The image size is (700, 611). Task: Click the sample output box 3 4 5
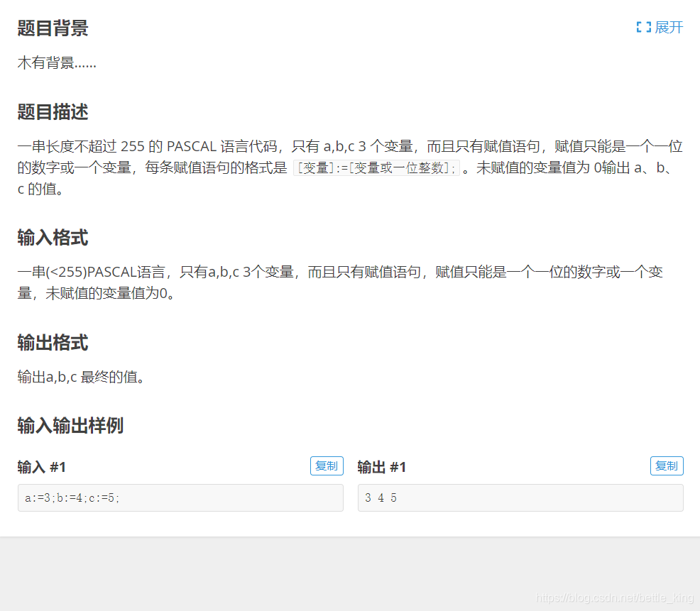[x=520, y=497]
